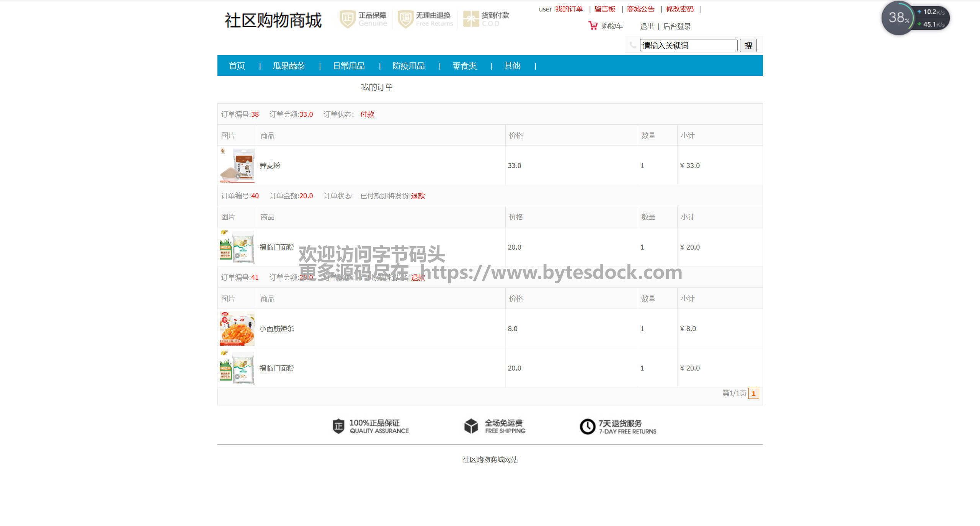
Task: Open the 留言板 link
Action: point(605,9)
